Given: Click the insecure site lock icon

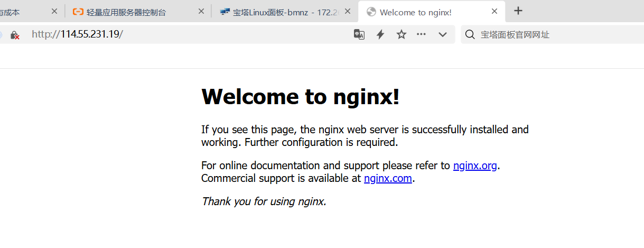Looking at the screenshot, I should 15,35.
